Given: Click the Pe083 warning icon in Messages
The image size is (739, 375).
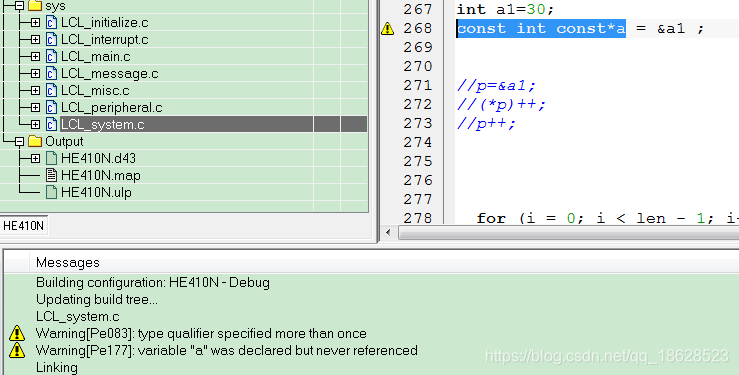Looking at the screenshot, I should coord(17,333).
